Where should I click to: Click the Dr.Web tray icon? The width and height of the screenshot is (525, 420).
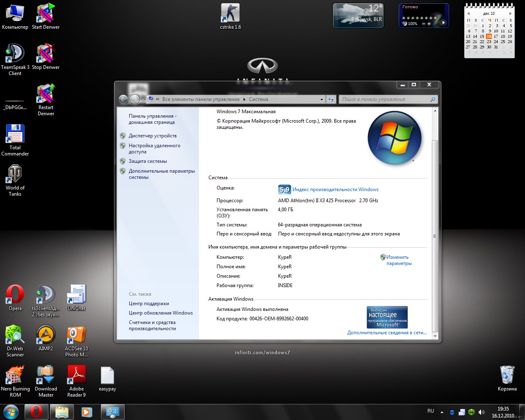pyautogui.click(x=472, y=412)
